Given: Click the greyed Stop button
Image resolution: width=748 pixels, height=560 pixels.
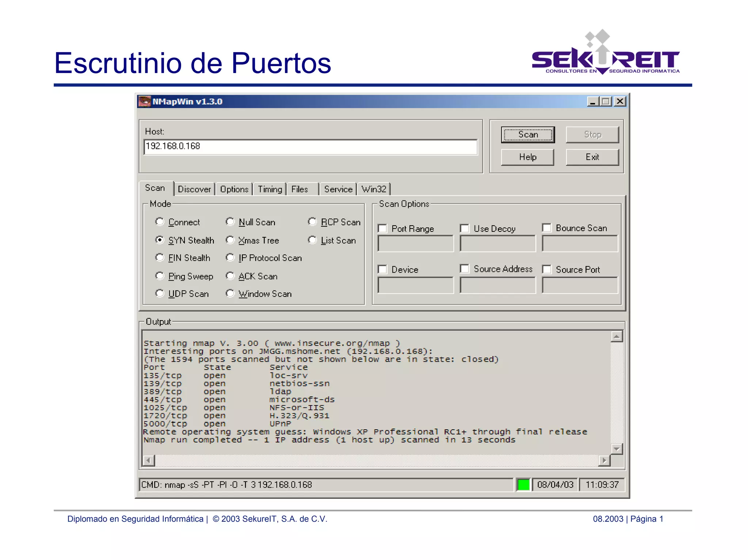Looking at the screenshot, I should [x=592, y=134].
